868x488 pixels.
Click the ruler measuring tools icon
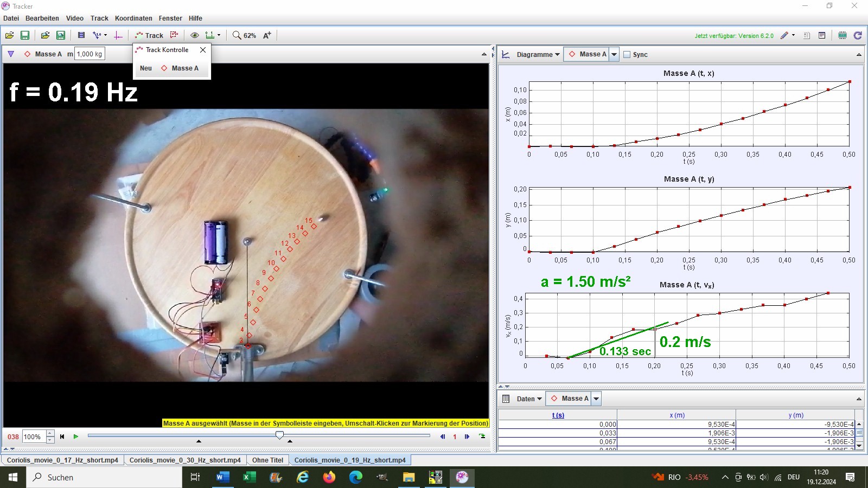210,35
